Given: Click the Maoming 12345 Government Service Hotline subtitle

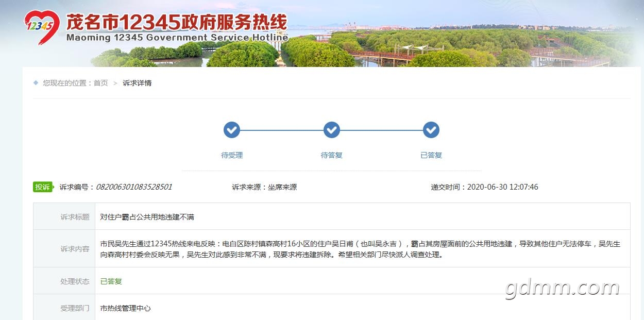Looking at the screenshot, I should tap(177, 38).
